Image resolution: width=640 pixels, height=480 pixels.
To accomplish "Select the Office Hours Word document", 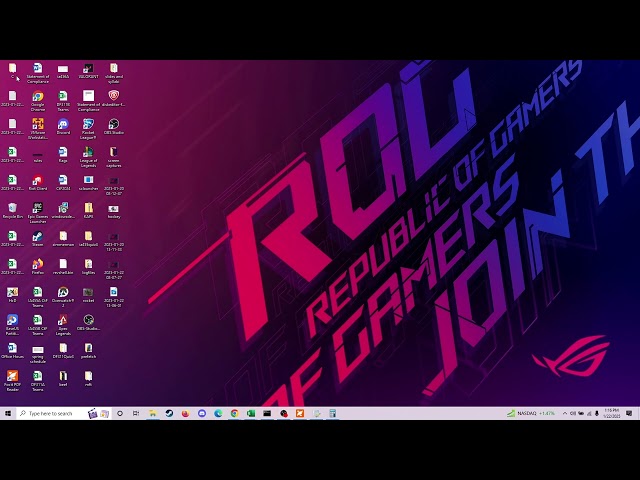I will (x=13, y=351).
